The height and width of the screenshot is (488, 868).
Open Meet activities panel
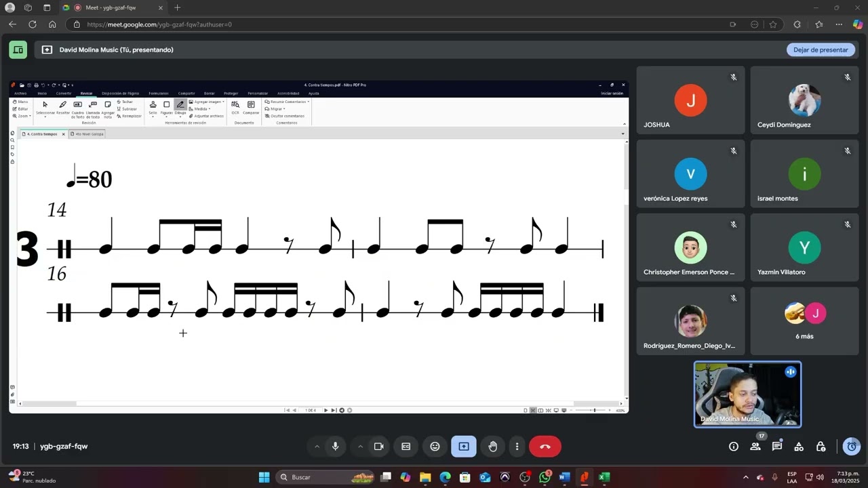(x=799, y=447)
